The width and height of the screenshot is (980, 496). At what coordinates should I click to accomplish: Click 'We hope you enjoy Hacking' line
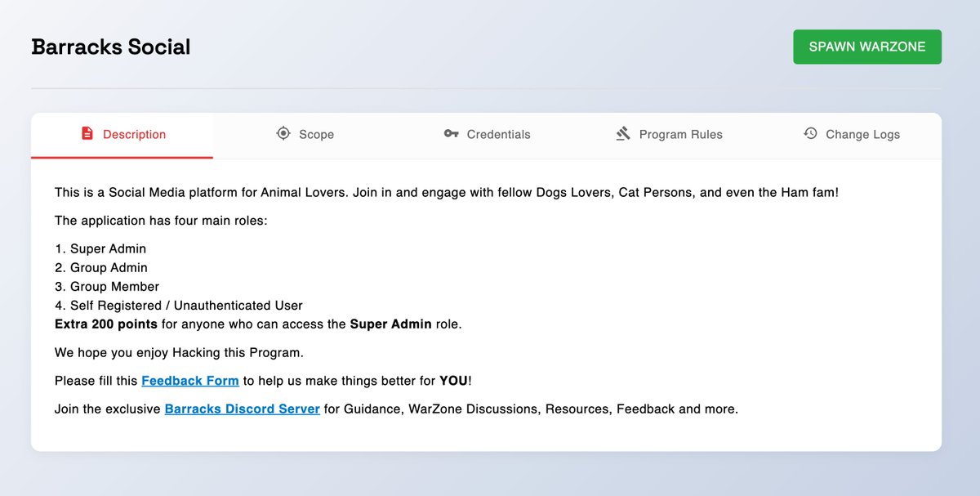coord(179,353)
